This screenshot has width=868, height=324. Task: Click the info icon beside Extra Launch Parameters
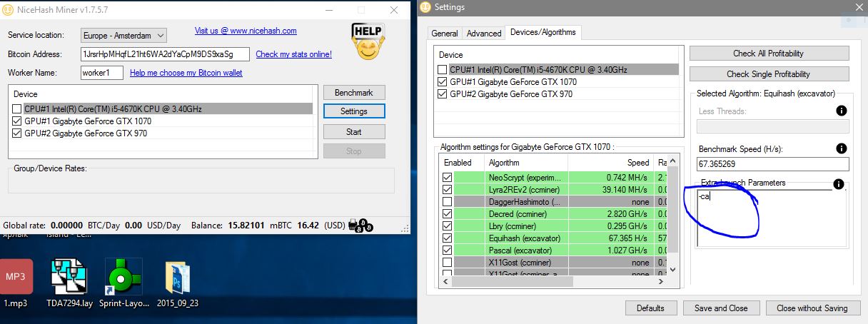point(838,184)
